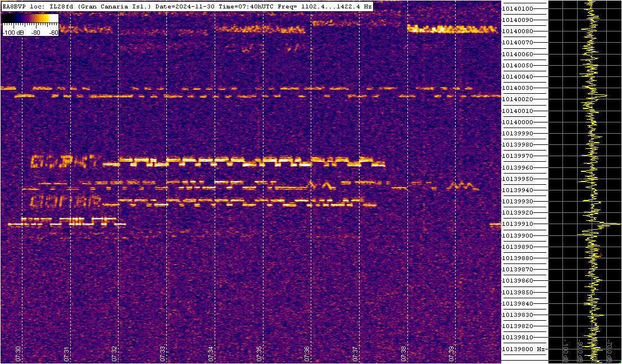The width and height of the screenshot is (622, 364).
Task: Click the 10140050 frequency label
Action: (x=517, y=65)
